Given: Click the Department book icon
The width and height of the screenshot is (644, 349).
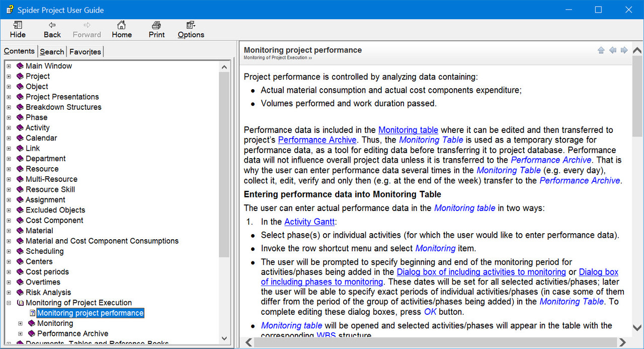Looking at the screenshot, I should 20,159.
